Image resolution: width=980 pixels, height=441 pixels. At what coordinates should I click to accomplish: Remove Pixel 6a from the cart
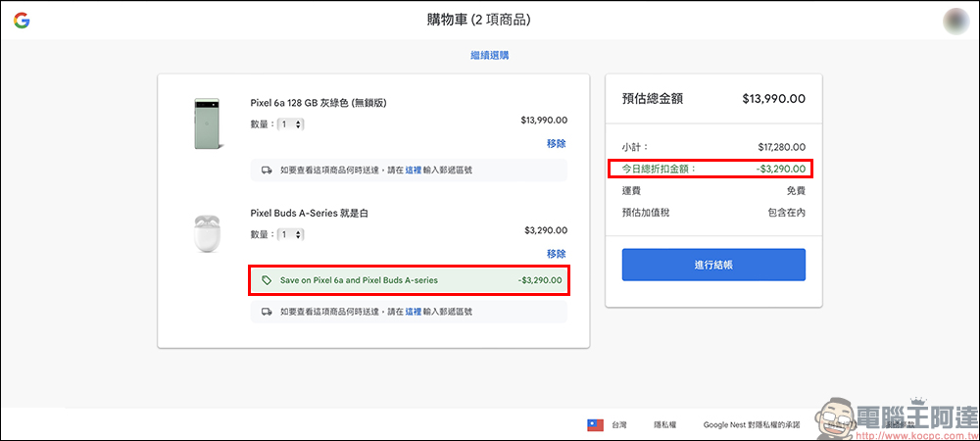coord(556,143)
